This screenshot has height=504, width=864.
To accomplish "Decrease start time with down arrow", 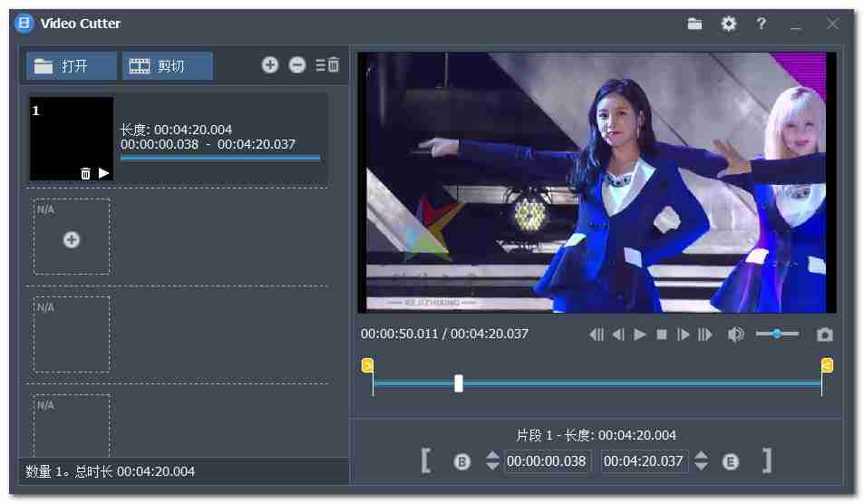I will click(492, 466).
